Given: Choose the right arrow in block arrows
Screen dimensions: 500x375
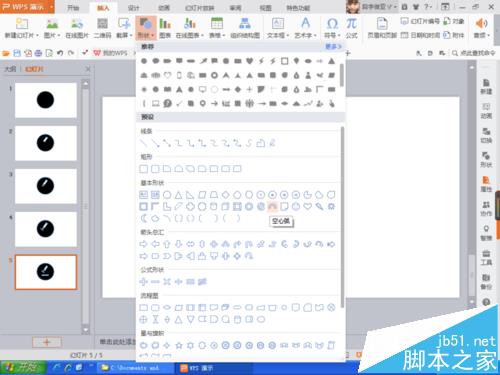Looking at the screenshot, I should pos(143,244).
